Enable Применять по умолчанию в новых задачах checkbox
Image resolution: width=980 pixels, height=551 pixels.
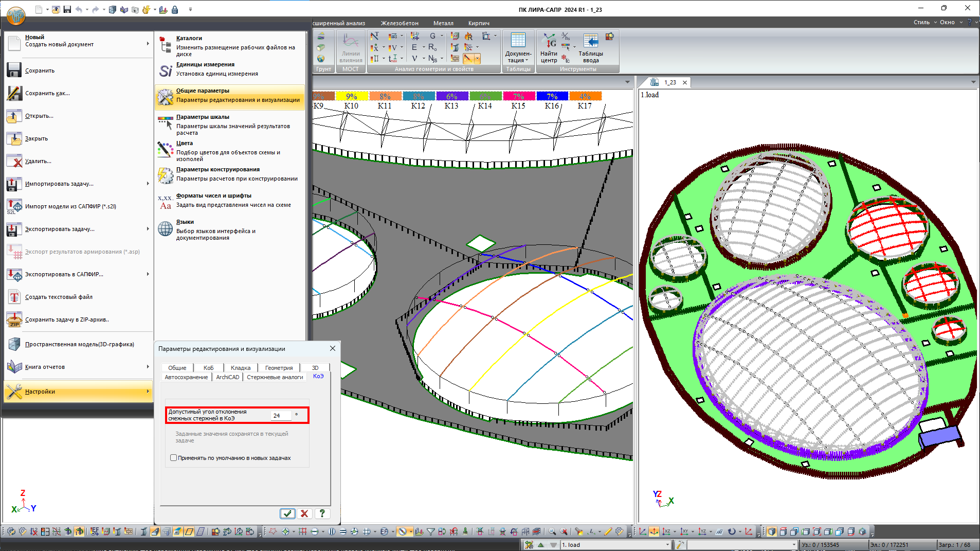(174, 458)
